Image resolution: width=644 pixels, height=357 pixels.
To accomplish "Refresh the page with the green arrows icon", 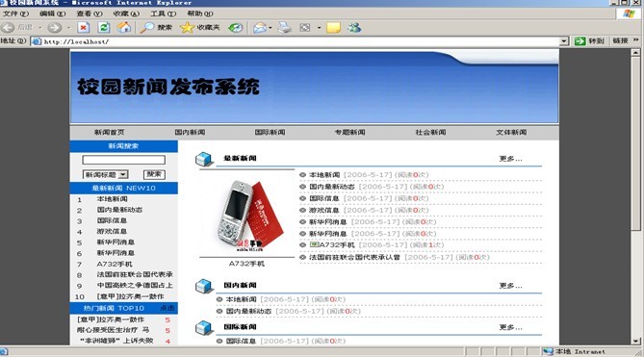I will tap(104, 28).
